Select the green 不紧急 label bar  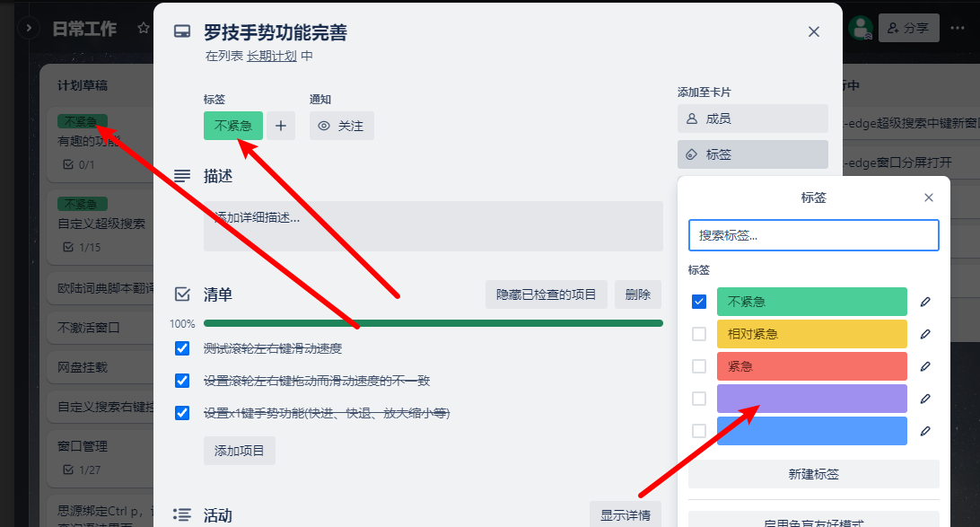[x=812, y=302]
